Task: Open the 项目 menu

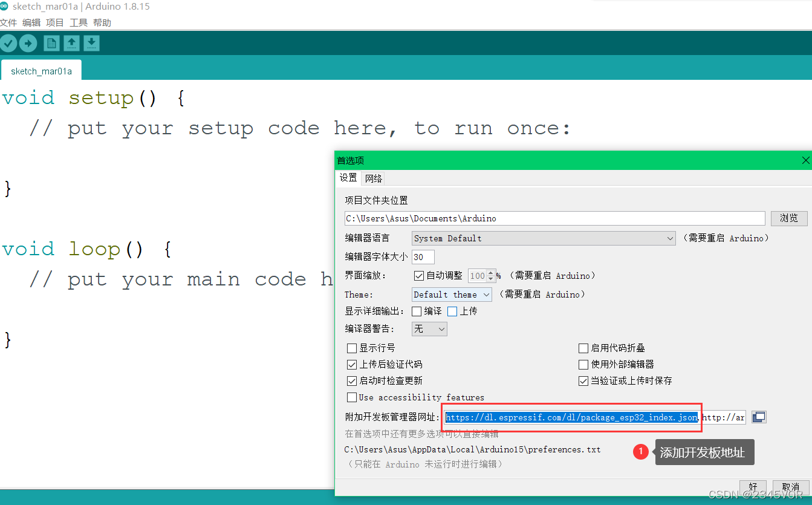Action: click(55, 22)
